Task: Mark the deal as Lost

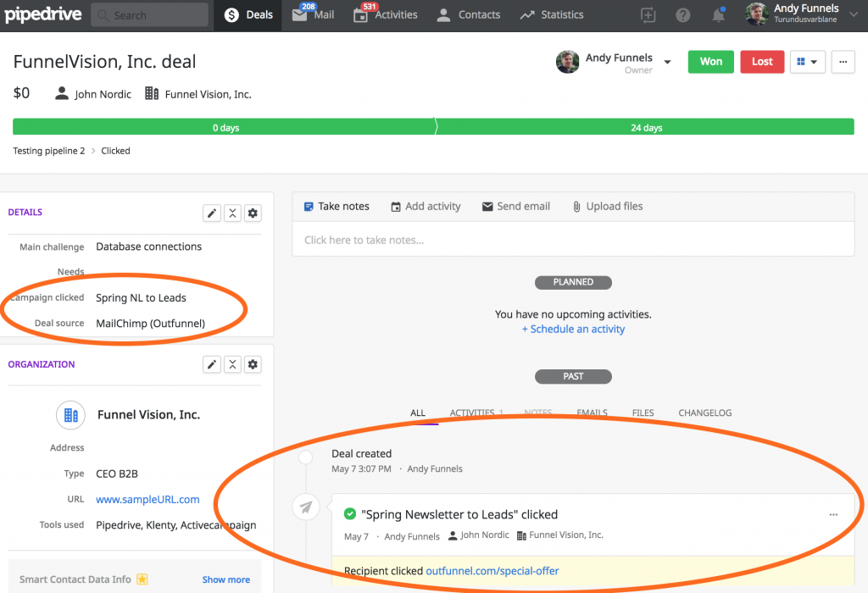Action: point(762,62)
